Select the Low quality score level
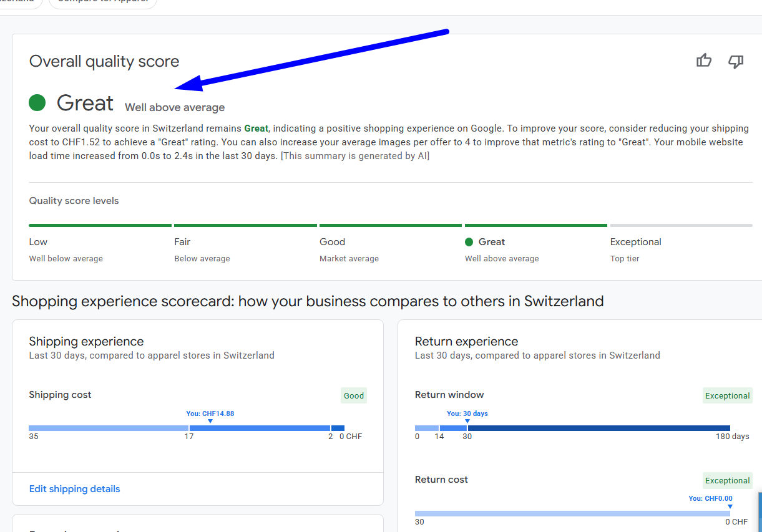The height and width of the screenshot is (532, 762). pos(38,242)
